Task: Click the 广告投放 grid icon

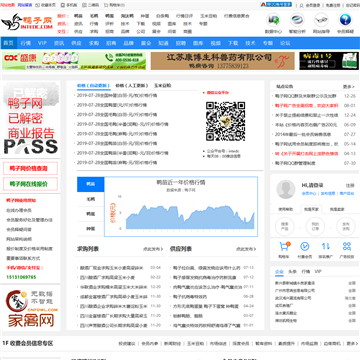Action: click(x=347, y=247)
